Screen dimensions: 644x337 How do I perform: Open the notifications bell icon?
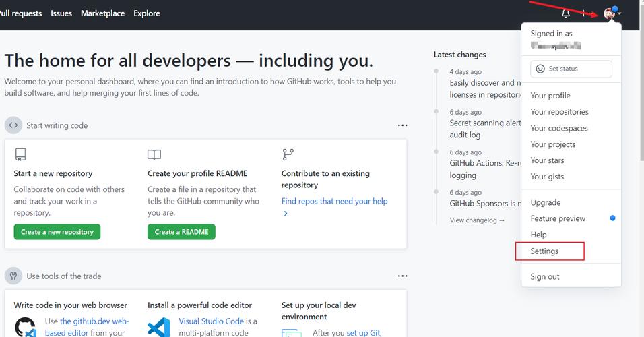coord(566,13)
